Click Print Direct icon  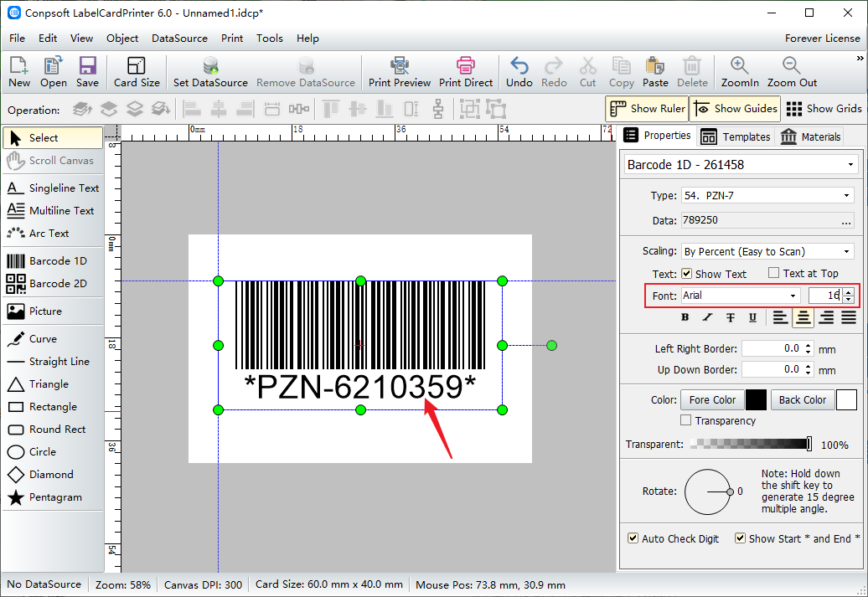[x=466, y=72]
